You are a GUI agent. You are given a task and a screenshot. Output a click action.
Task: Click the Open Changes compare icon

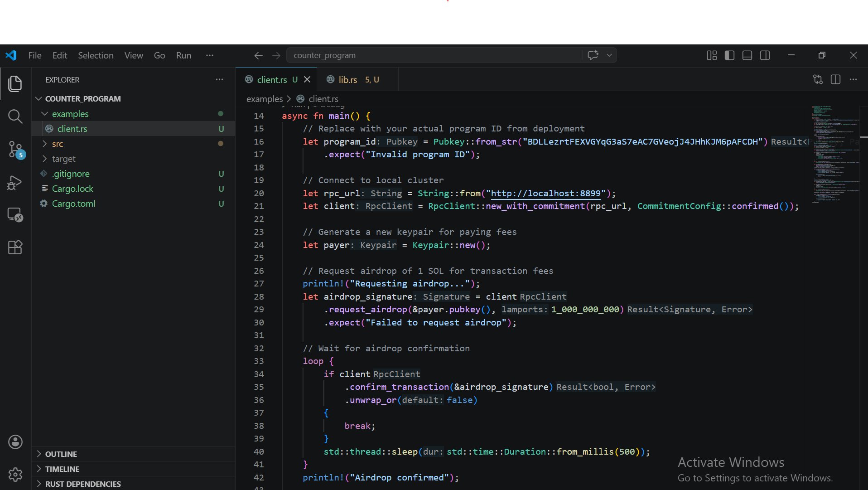point(818,80)
